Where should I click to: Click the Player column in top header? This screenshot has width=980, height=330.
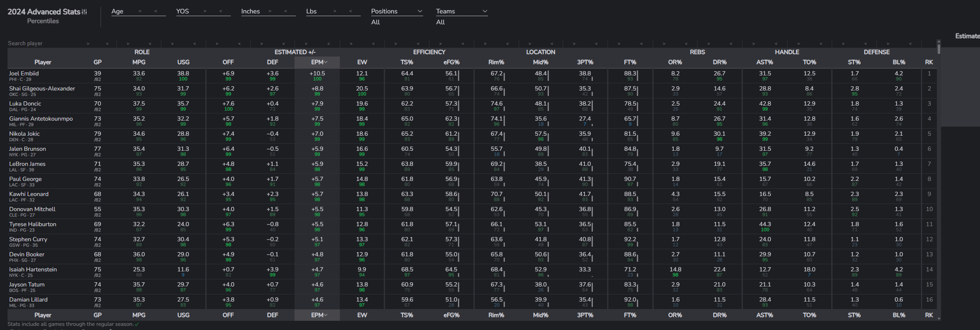(43, 62)
